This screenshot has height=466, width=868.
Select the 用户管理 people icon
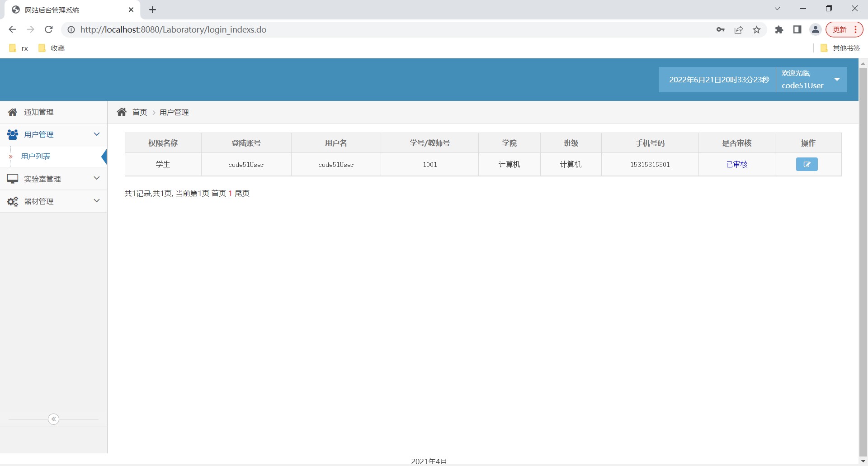click(12, 134)
